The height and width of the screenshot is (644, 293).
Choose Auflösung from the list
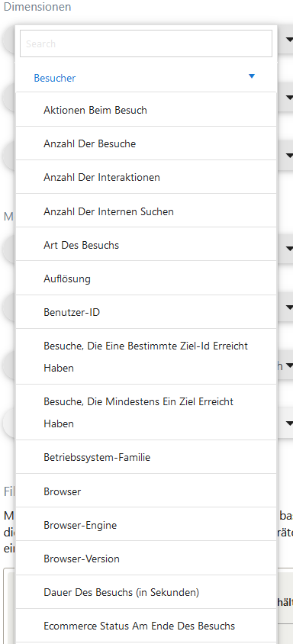pos(146,279)
